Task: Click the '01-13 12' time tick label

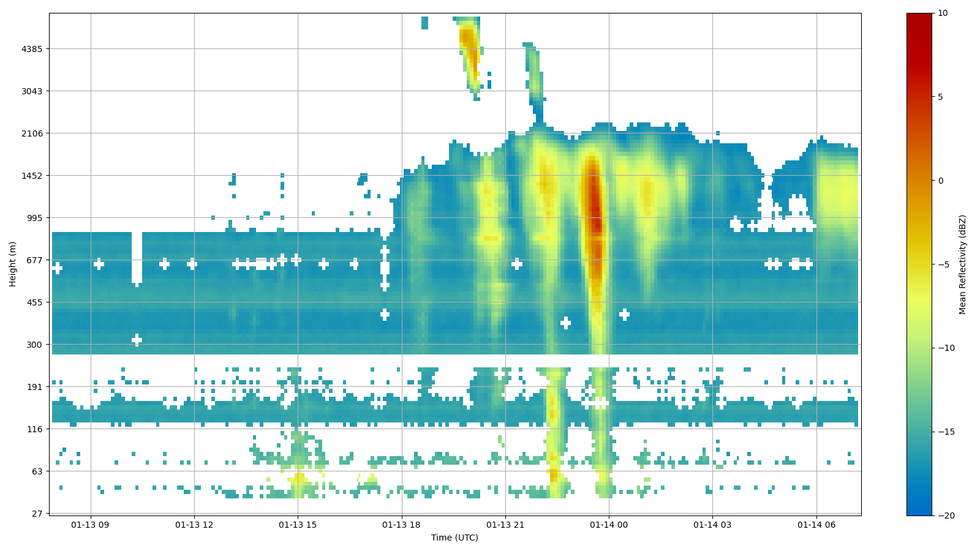Action: click(x=194, y=525)
